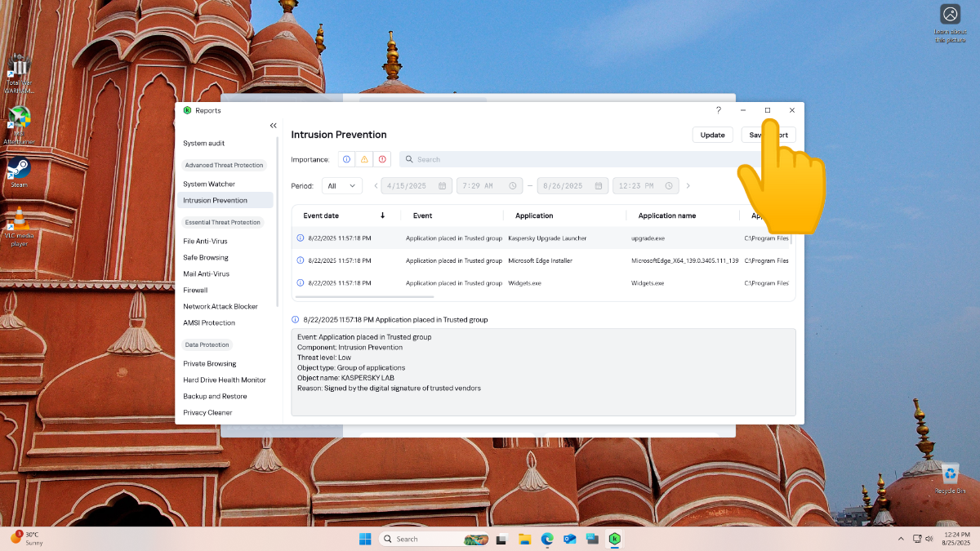Open Network Attack Blocker report
The height and width of the screenshot is (551, 980).
coord(220,306)
